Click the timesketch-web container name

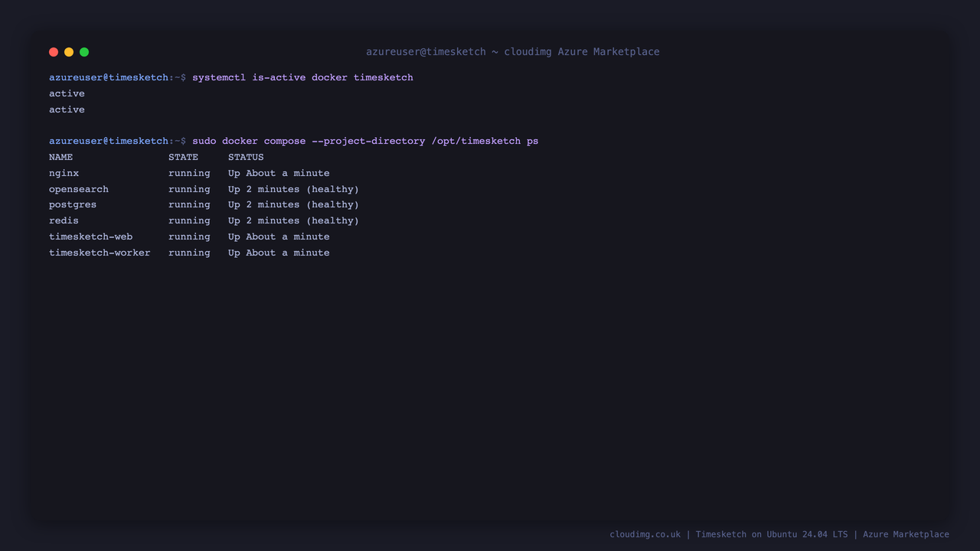(x=90, y=236)
